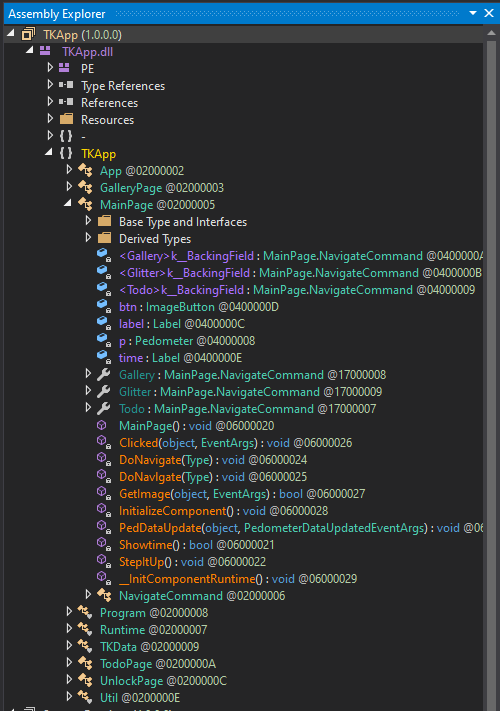Click the PE node icon
500x711 pixels.
[64, 68]
